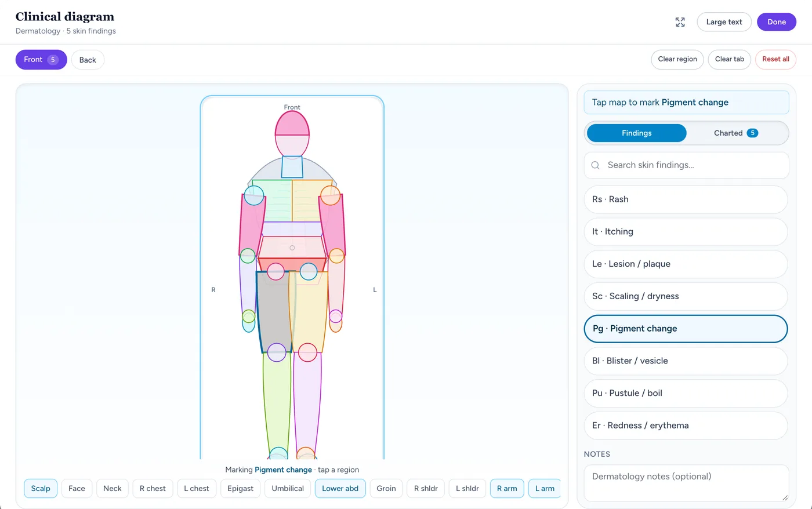
Task: Toggle the Neck region chip
Action: coord(113,489)
